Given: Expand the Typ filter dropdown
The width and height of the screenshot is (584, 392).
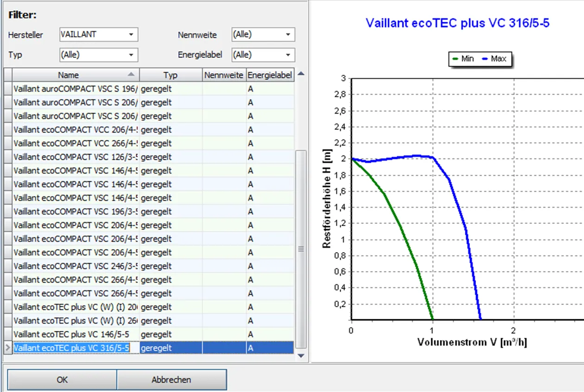Looking at the screenshot, I should click(131, 55).
